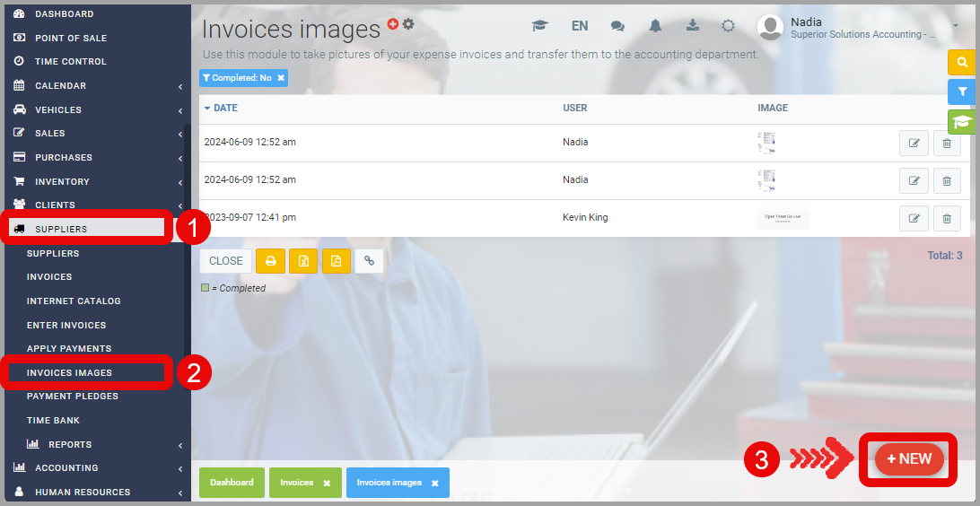Export the list to PDF
The image size is (980, 506).
coord(337,261)
